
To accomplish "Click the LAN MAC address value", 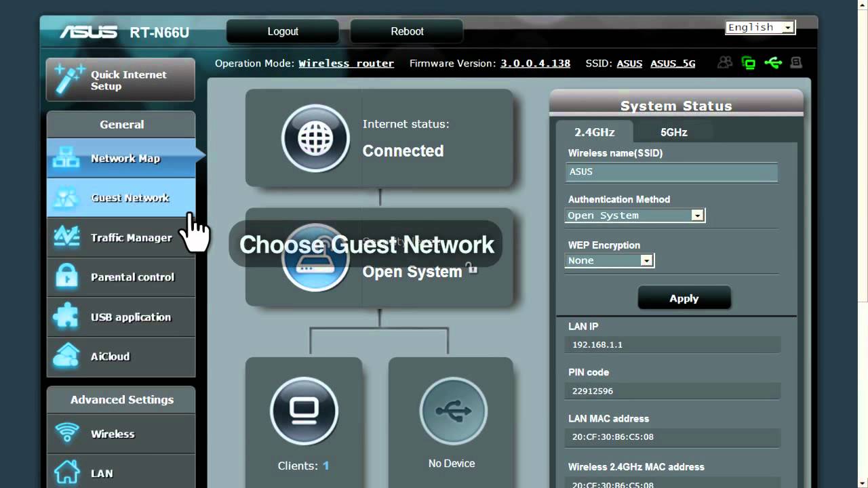I will pos(613,437).
